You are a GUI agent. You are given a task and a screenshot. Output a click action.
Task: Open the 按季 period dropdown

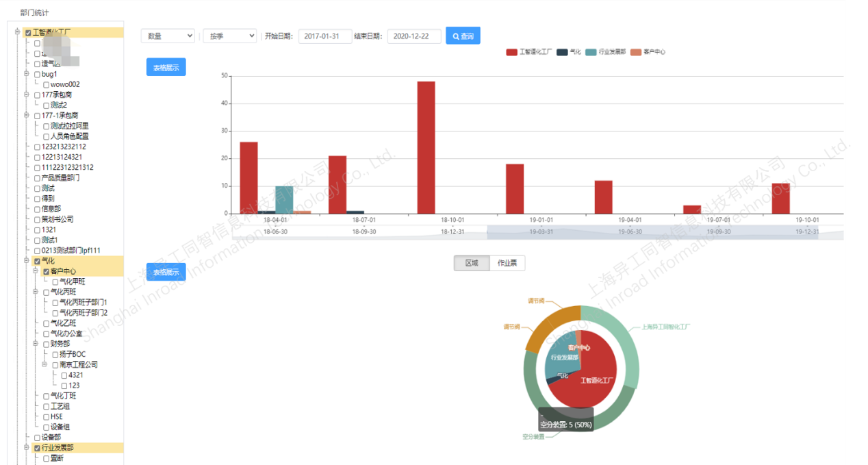click(x=229, y=36)
